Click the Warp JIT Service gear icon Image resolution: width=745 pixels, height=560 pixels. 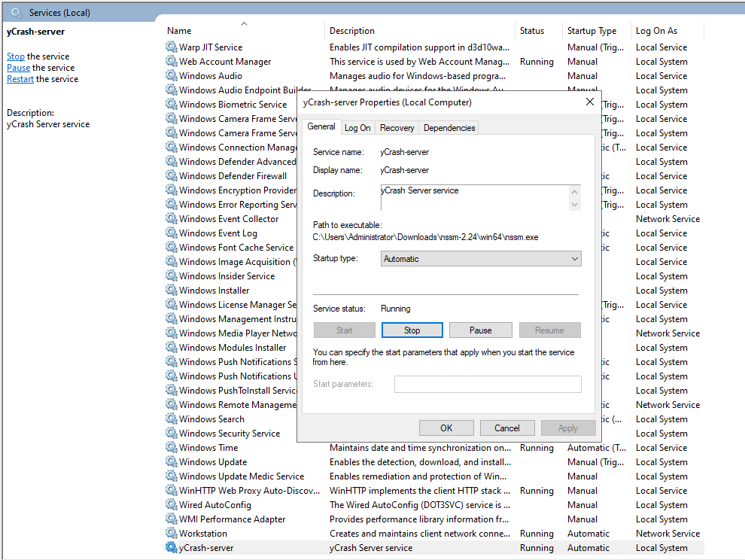pos(172,47)
